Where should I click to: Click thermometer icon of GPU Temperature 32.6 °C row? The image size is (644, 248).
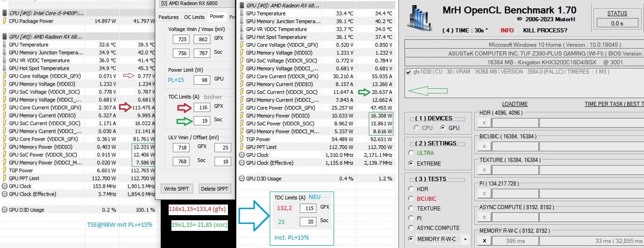[5, 45]
